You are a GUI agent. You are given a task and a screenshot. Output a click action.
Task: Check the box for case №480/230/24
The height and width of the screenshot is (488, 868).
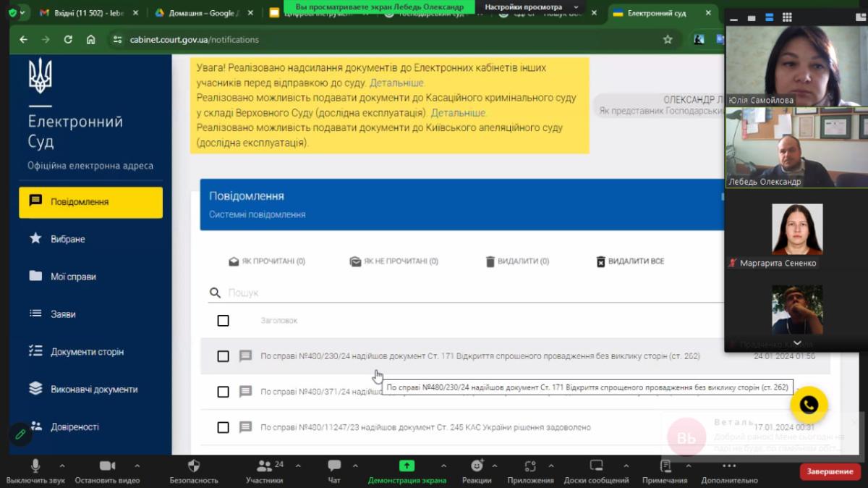point(223,356)
